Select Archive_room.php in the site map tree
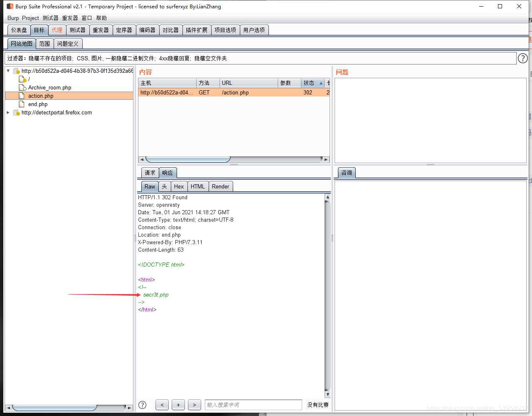This screenshot has height=416, width=532. [49, 87]
